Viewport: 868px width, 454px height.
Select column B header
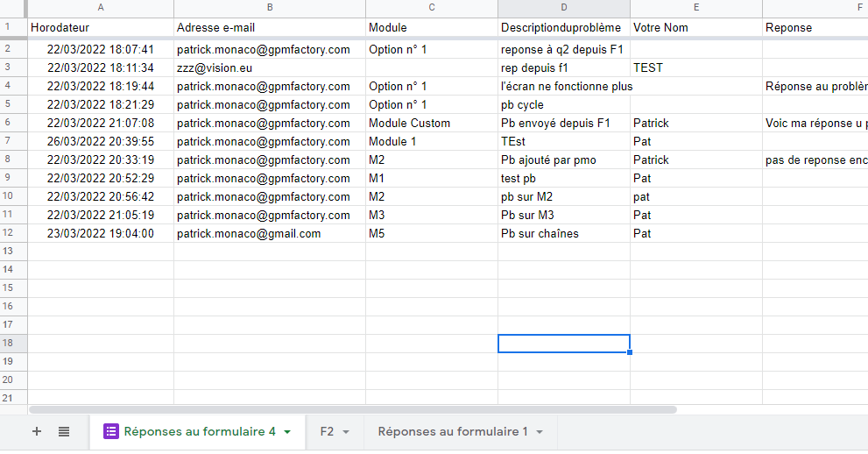point(270,7)
